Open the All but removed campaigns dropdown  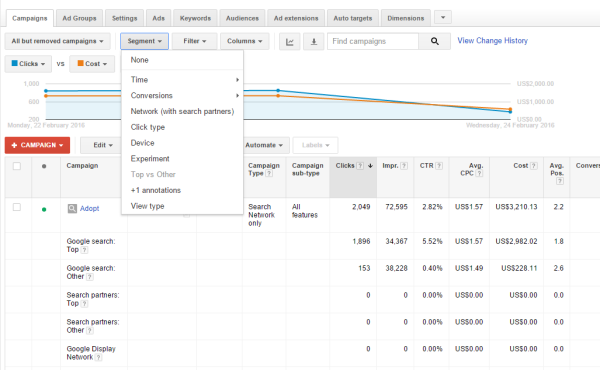[x=57, y=41]
